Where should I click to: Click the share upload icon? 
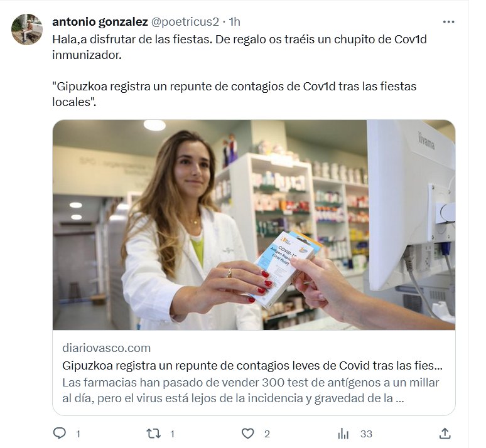(x=445, y=434)
